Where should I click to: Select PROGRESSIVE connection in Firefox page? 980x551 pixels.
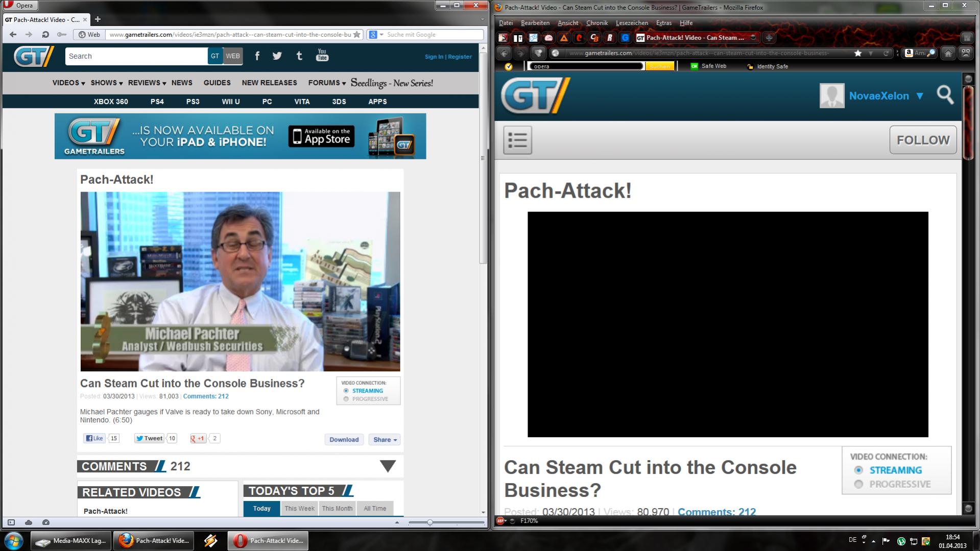click(858, 484)
